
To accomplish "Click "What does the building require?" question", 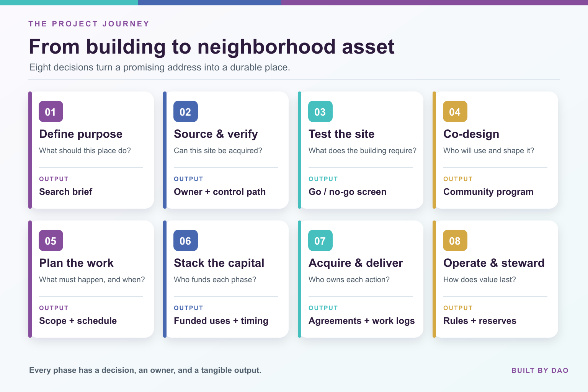I will click(x=363, y=150).
